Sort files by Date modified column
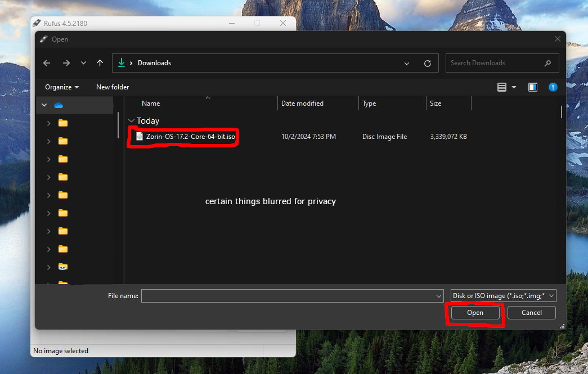588x374 pixels. click(302, 103)
